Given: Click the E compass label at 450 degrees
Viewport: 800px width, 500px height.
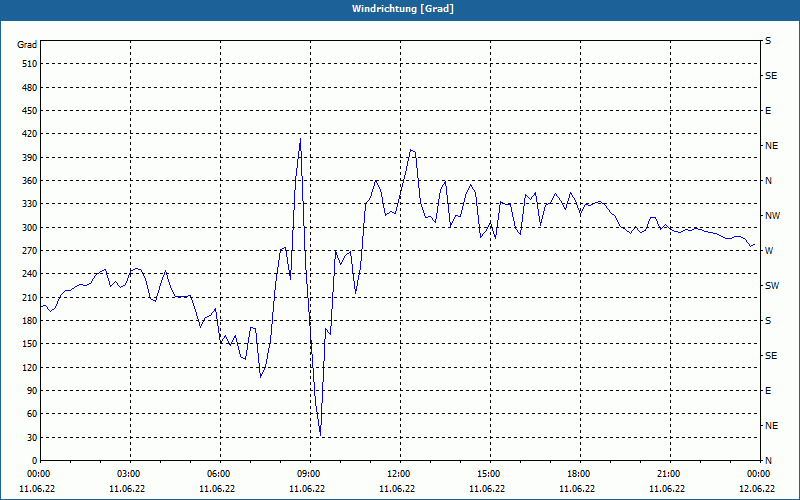Looking at the screenshot, I should click(768, 111).
